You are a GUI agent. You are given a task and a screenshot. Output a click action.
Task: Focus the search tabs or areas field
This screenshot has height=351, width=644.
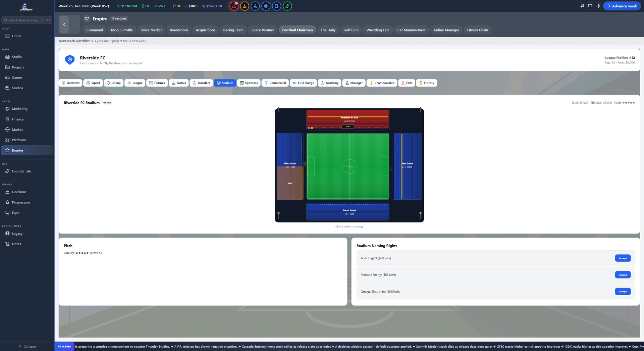click(x=27, y=20)
